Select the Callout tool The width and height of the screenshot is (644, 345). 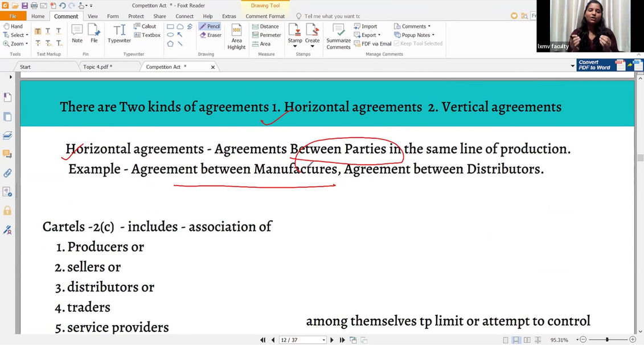pos(145,26)
